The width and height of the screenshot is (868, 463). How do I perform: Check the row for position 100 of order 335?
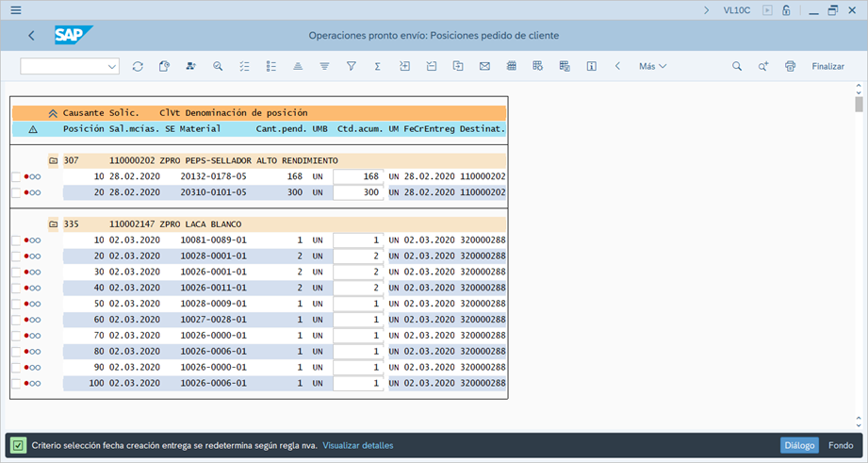[x=16, y=384]
